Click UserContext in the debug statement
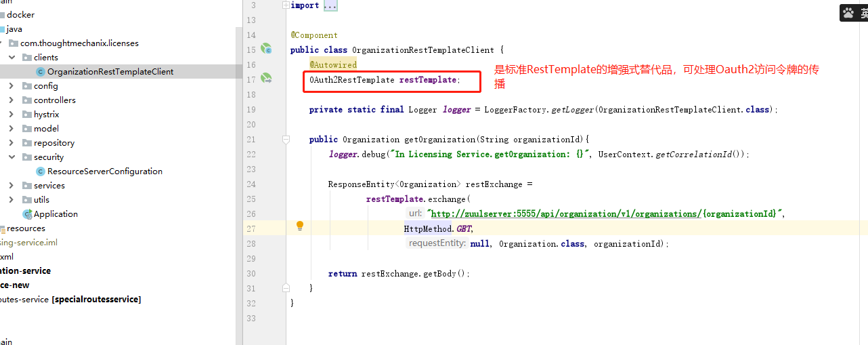The image size is (868, 345). (x=624, y=155)
